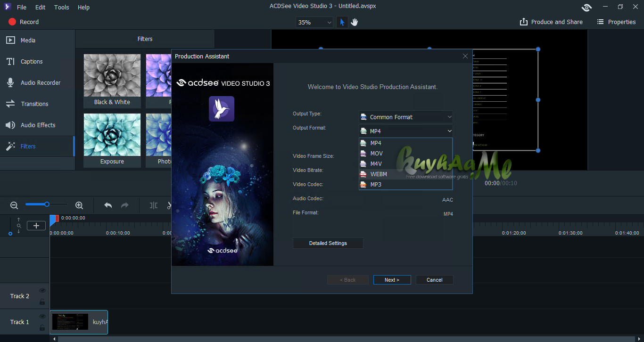Zoom out the timeline with minus magnifier
Image resolution: width=644 pixels, height=342 pixels.
click(x=14, y=205)
